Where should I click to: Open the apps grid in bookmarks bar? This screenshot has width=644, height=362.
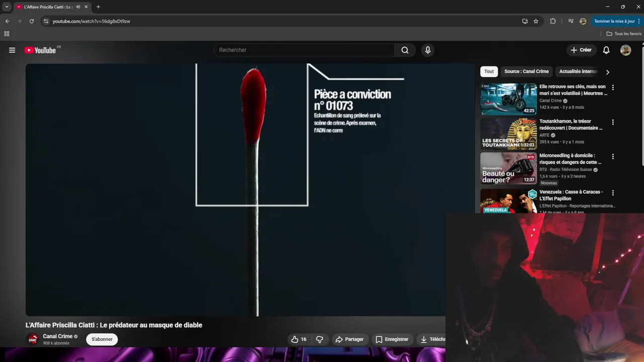(7, 34)
